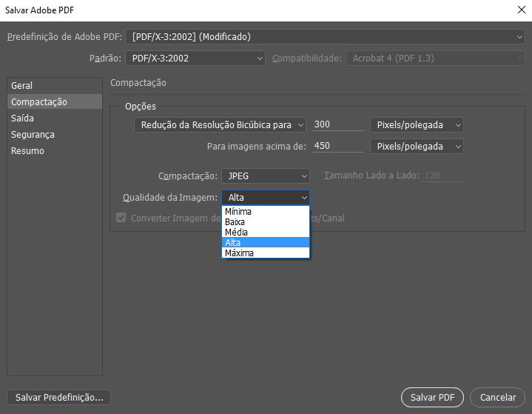Click the Salvar Predefinição button

pyautogui.click(x=58, y=398)
